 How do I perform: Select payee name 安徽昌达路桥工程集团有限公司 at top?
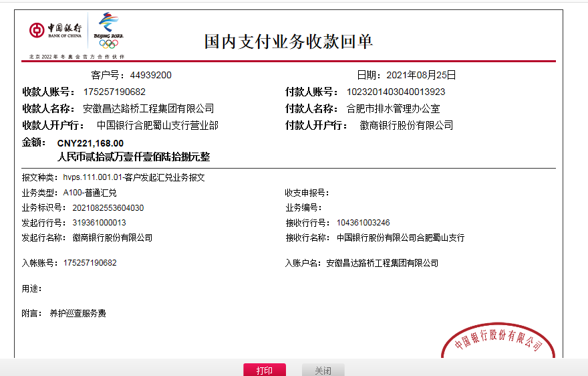pos(148,108)
